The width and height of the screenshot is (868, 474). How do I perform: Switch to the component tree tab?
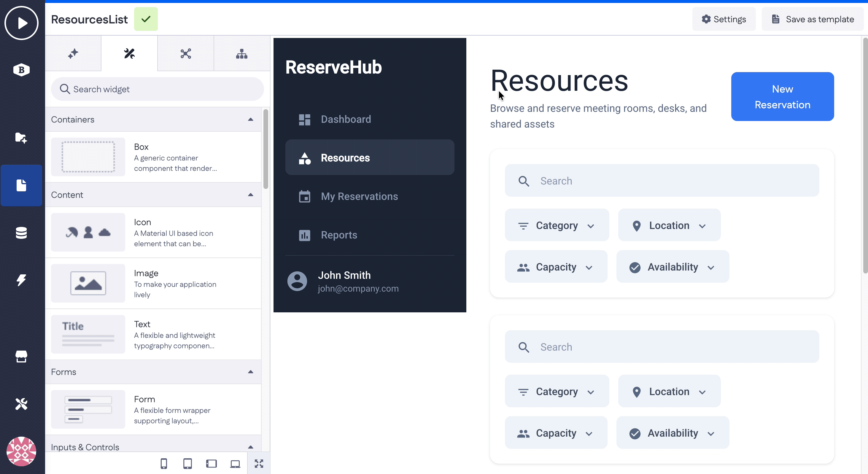242,53
